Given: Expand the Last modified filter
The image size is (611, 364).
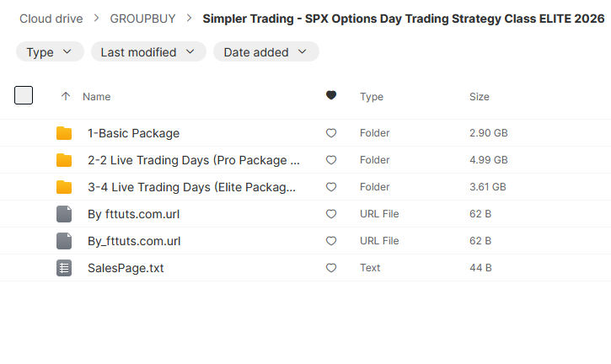Looking at the screenshot, I should coord(148,52).
